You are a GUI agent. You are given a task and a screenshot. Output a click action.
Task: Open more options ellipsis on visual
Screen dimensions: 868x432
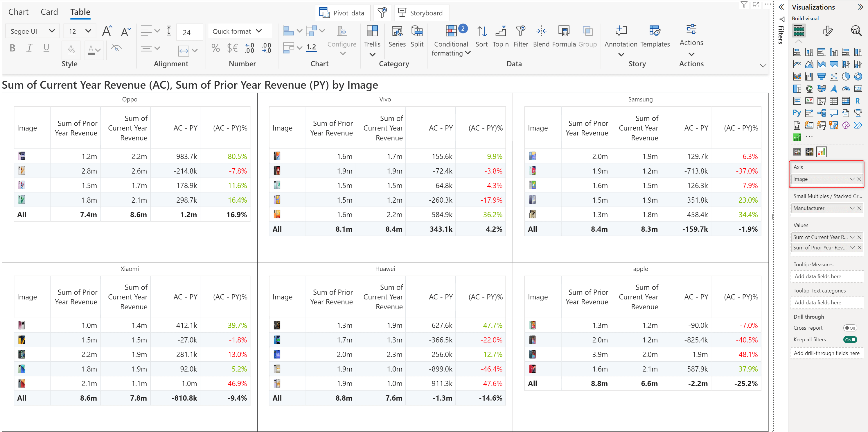pos(768,4)
